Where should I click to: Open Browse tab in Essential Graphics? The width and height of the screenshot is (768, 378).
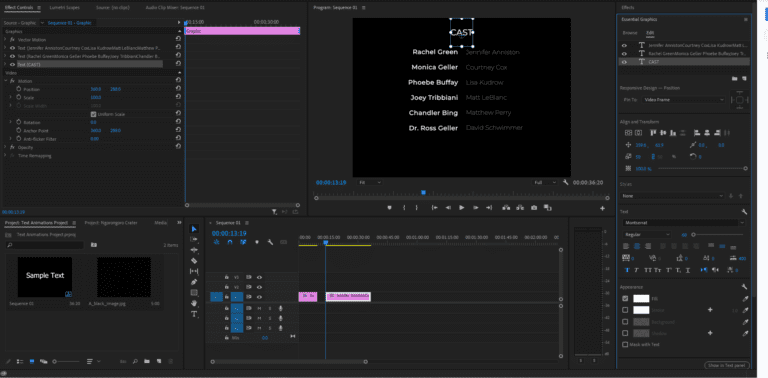(630, 33)
